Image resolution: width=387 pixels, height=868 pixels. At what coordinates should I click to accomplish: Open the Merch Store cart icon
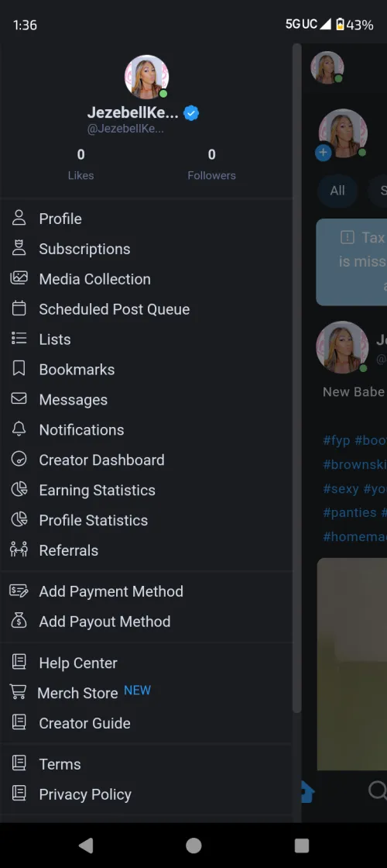(19, 692)
